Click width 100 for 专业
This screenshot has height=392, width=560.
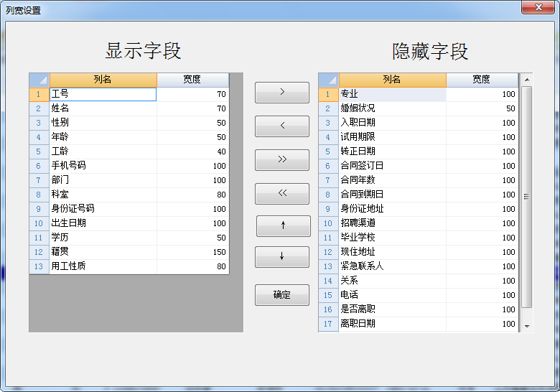click(482, 94)
